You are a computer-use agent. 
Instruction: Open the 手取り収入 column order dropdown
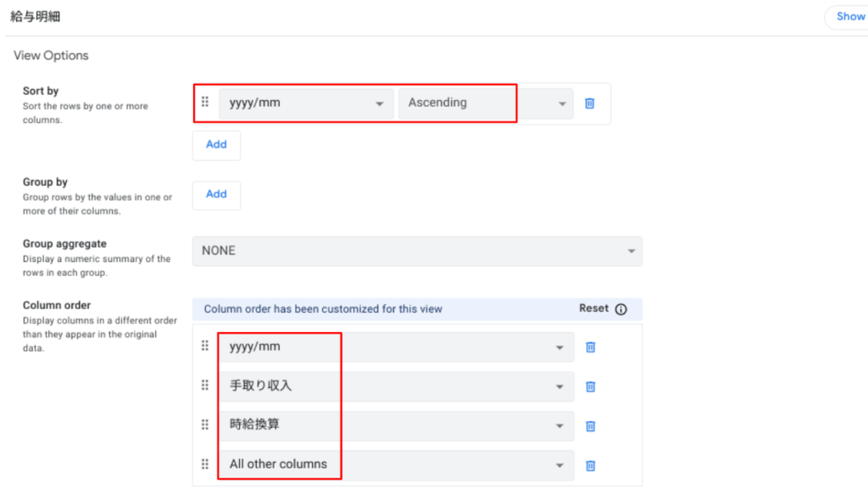click(397, 386)
